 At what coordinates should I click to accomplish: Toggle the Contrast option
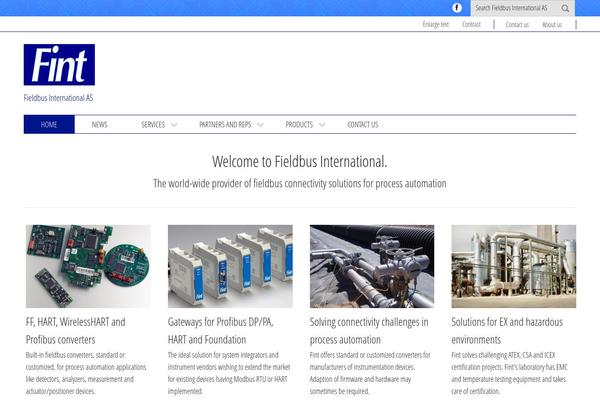pos(471,24)
